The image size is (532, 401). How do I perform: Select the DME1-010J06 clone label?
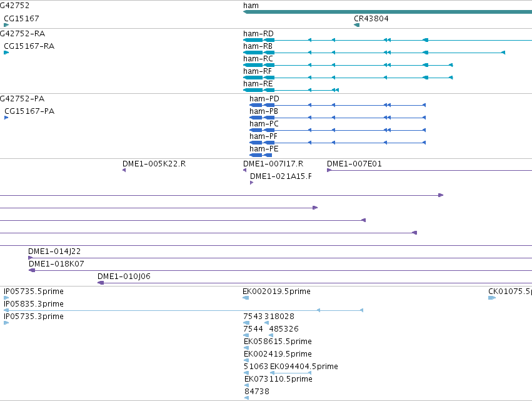[x=124, y=277]
